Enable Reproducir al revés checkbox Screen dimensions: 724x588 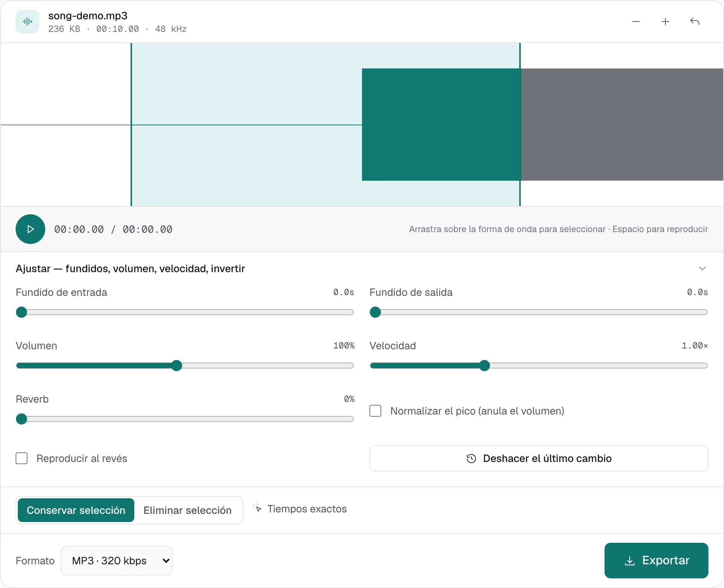click(22, 458)
